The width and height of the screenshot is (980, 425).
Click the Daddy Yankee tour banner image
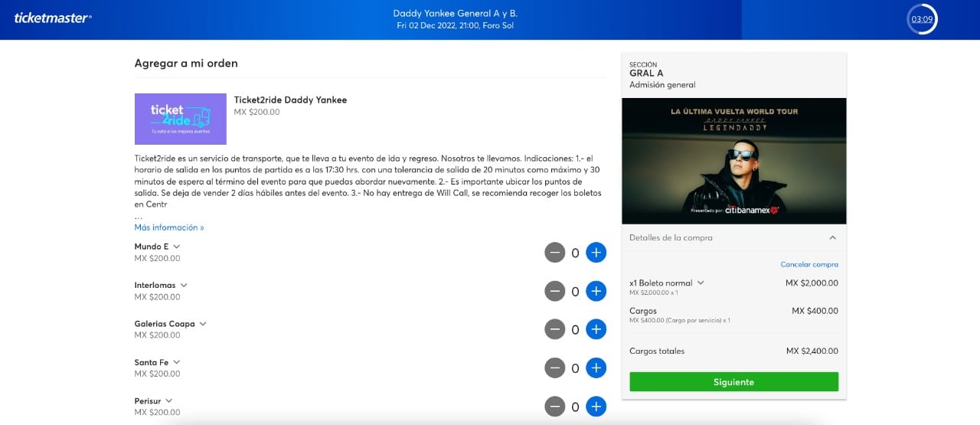tap(734, 161)
